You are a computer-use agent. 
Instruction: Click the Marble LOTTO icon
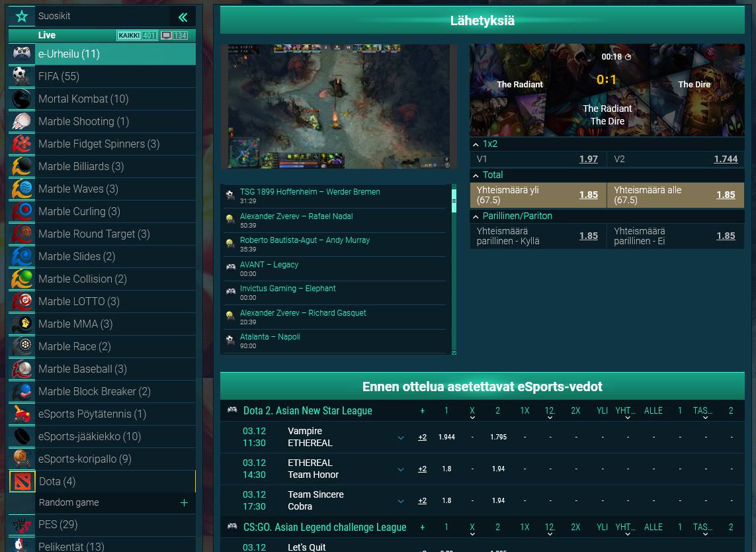coord(22,301)
